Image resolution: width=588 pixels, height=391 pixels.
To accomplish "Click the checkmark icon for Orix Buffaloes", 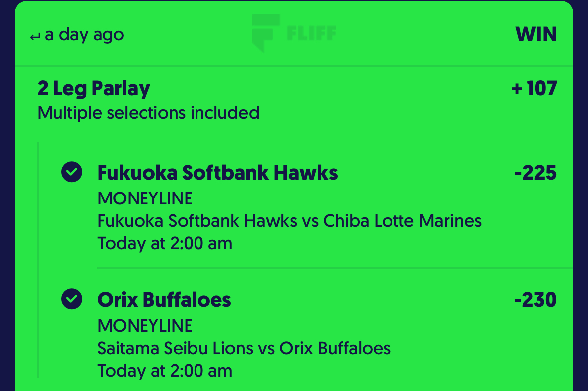I will 72,299.
